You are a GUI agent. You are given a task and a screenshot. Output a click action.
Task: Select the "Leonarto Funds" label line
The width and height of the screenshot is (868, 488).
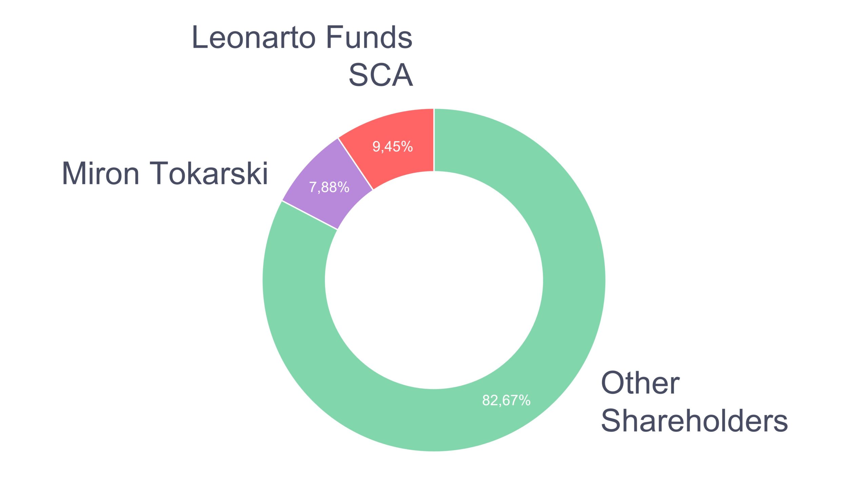pyautogui.click(x=302, y=37)
